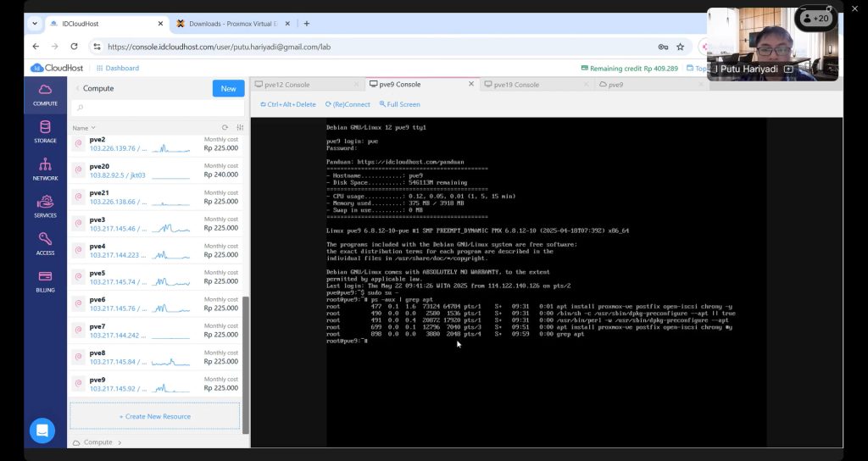
Task: Click inside the pve9 terminal console
Action: click(x=547, y=281)
